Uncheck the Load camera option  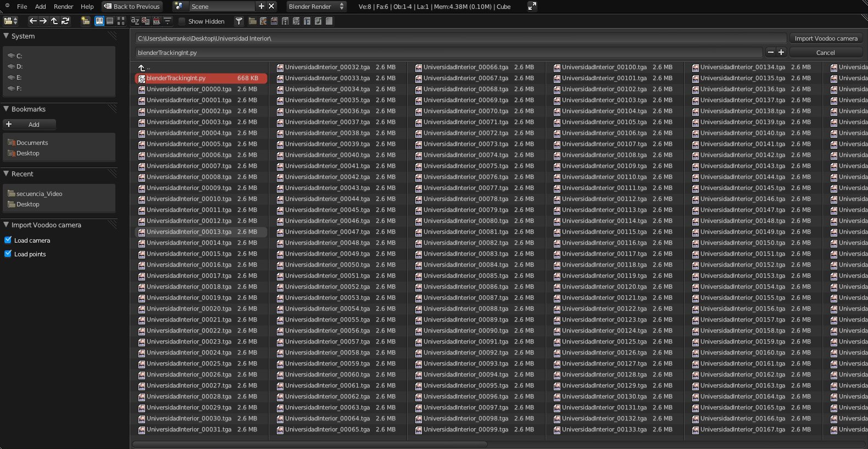coord(8,240)
